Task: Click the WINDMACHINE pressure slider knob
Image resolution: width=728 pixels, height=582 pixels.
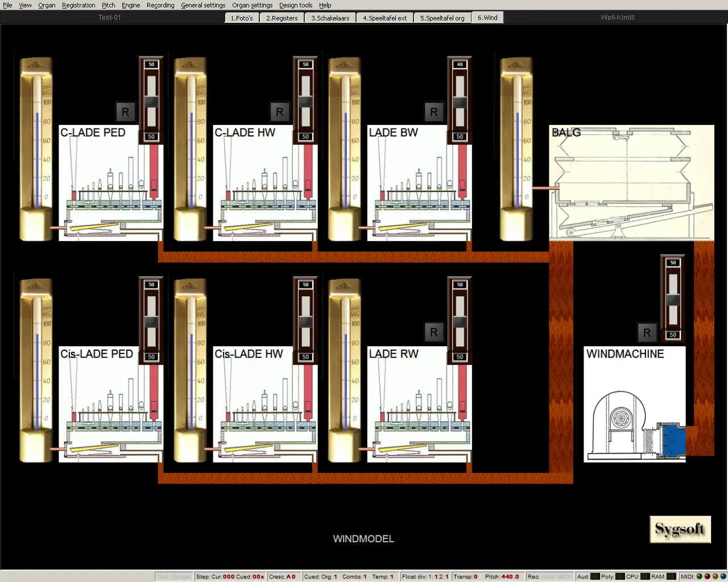Action: [x=673, y=300]
